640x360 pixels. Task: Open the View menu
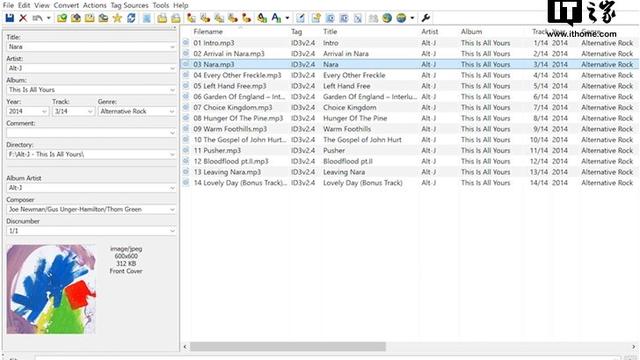42,5
